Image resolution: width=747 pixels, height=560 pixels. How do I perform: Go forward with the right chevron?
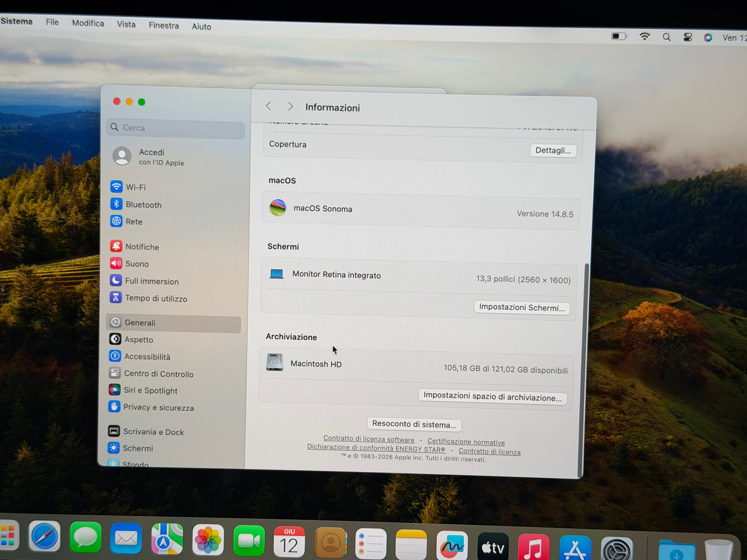[x=290, y=106]
